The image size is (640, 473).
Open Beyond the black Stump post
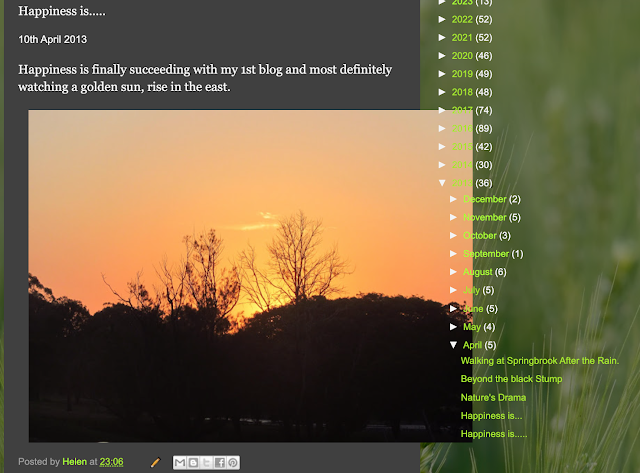coord(511,379)
